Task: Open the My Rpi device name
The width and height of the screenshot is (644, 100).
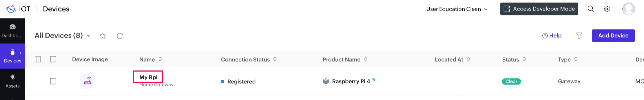Action: pyautogui.click(x=148, y=77)
